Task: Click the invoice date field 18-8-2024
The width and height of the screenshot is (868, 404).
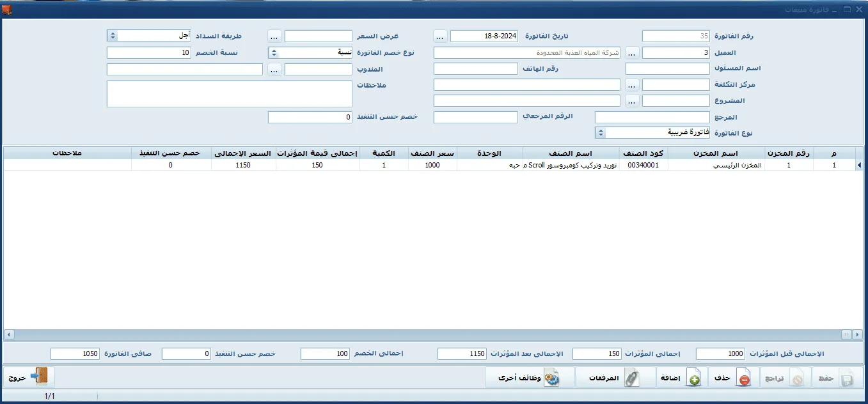Action: [484, 36]
